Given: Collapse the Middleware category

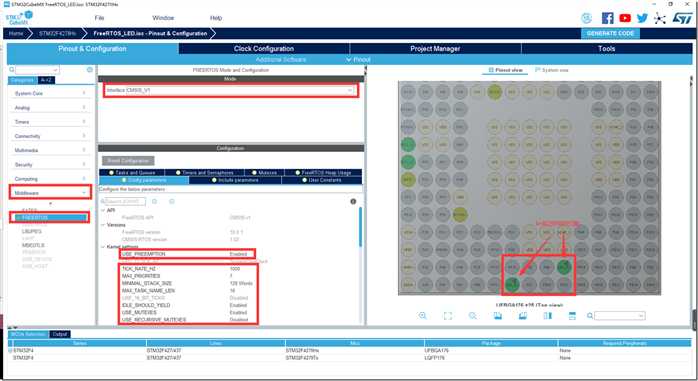Looking at the screenshot, I should 50,193.
